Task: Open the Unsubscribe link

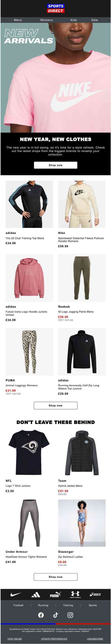Action: coord(95,639)
